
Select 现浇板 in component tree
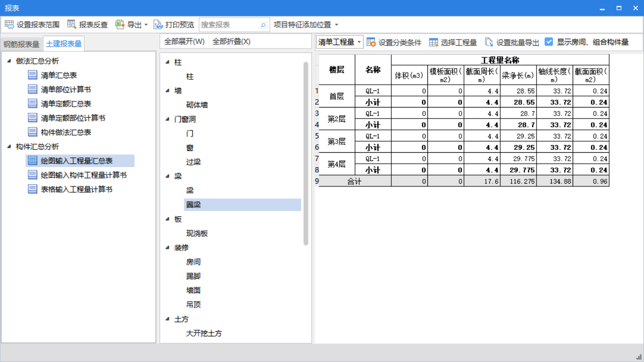(x=197, y=233)
